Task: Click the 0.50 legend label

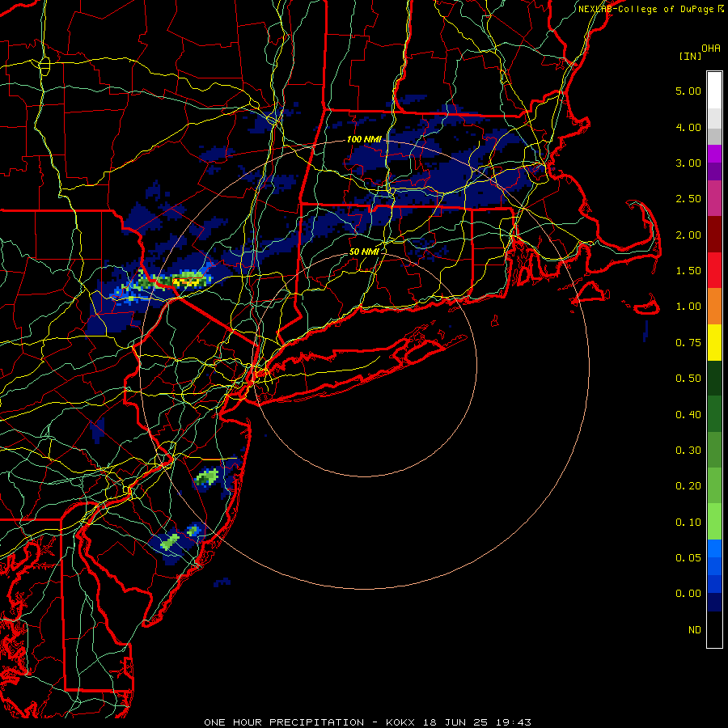Action: pyautogui.click(x=688, y=379)
